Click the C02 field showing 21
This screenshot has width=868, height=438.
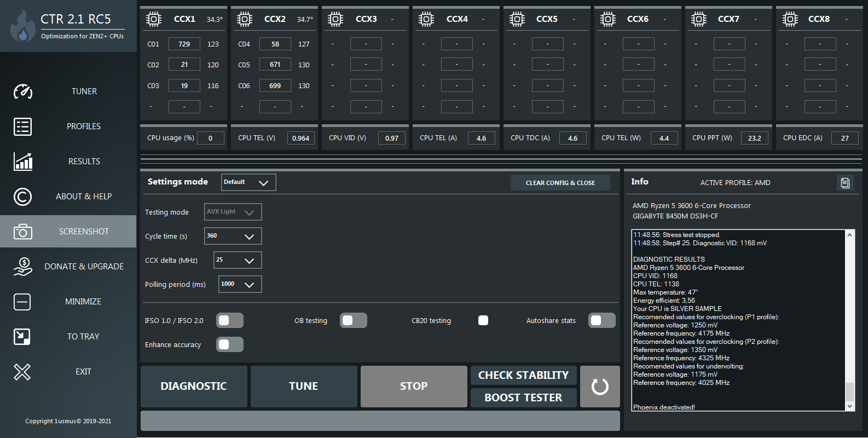(x=184, y=65)
